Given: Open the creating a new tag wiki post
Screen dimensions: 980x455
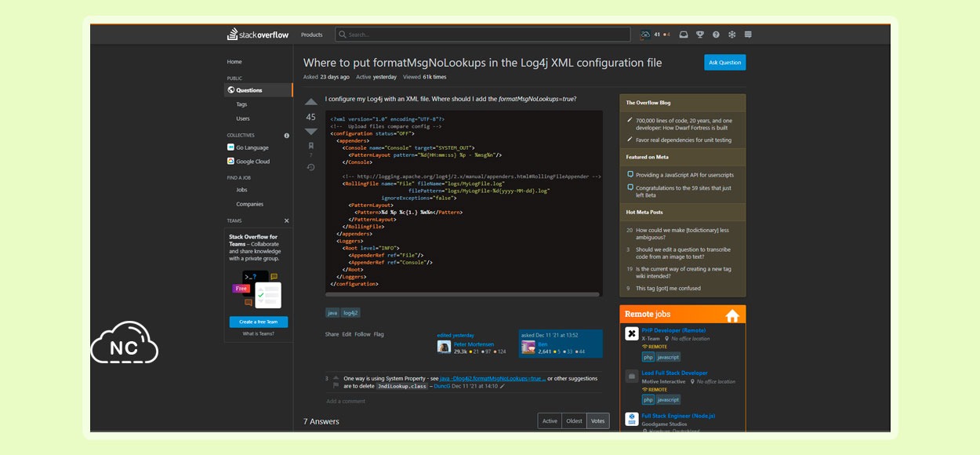Looking at the screenshot, I should click(x=684, y=272).
